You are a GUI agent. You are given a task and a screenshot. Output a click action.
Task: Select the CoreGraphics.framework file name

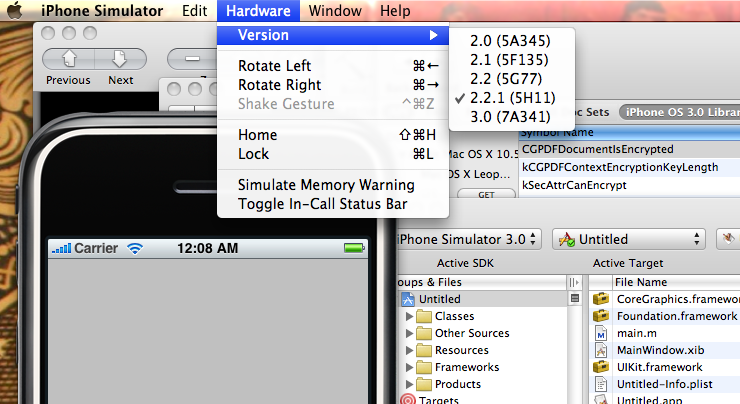(x=678, y=299)
